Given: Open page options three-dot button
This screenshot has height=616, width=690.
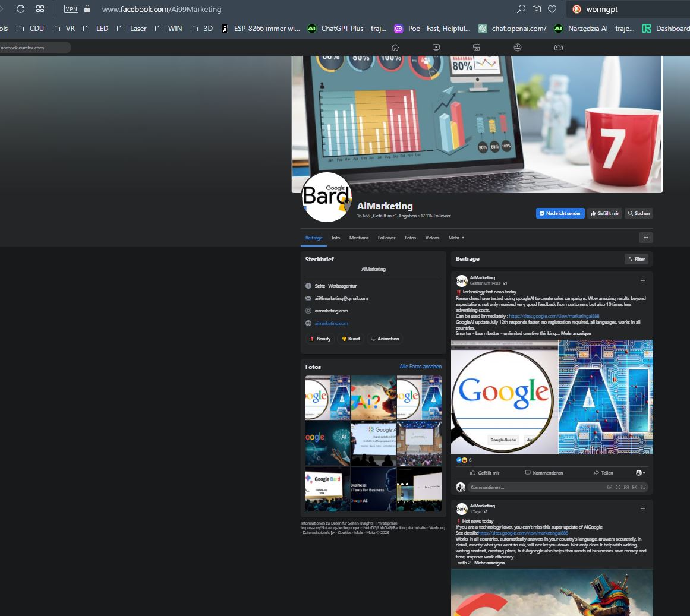Looking at the screenshot, I should click(645, 238).
